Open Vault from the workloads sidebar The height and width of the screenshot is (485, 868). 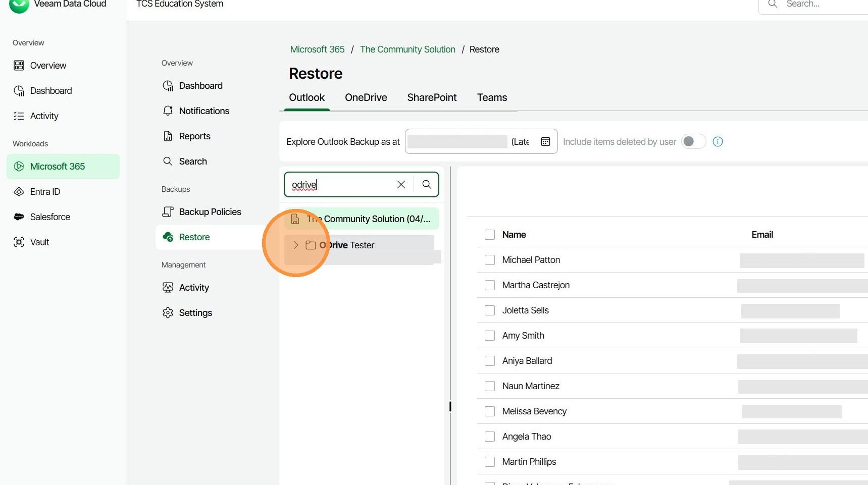pos(39,242)
